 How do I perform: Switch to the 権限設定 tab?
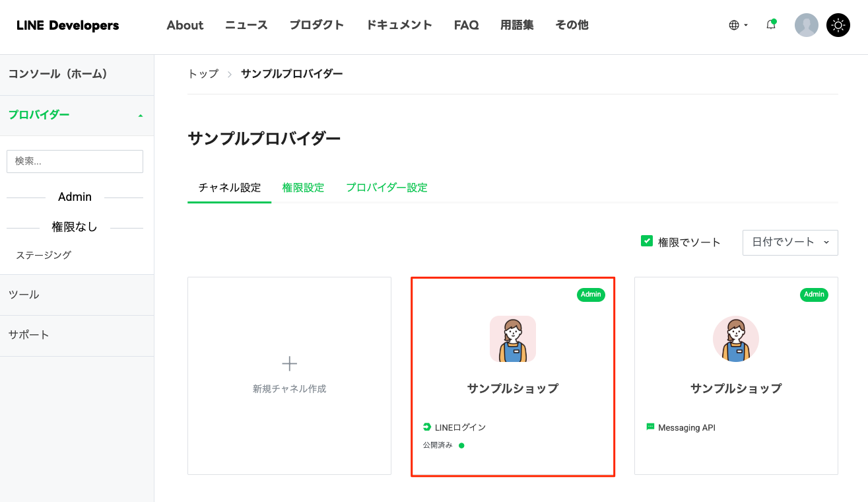[303, 188]
